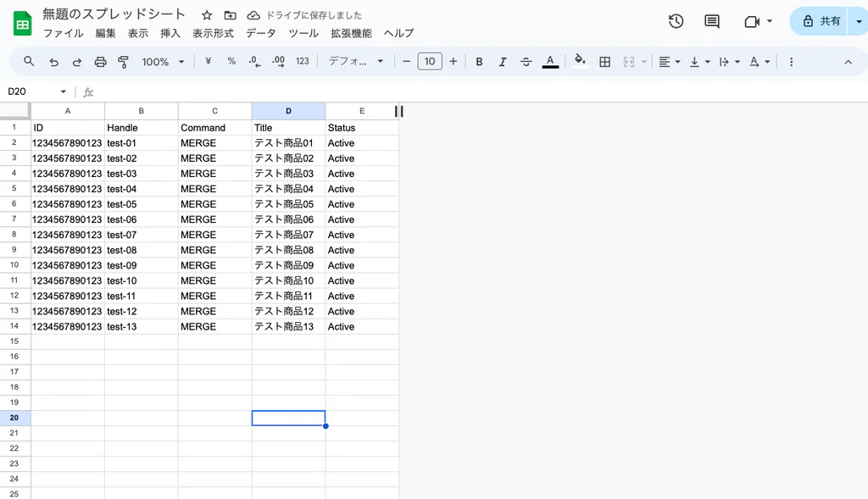The height and width of the screenshot is (499, 868).
Task: Open the zoom 100% dropdown
Action: [x=163, y=62]
